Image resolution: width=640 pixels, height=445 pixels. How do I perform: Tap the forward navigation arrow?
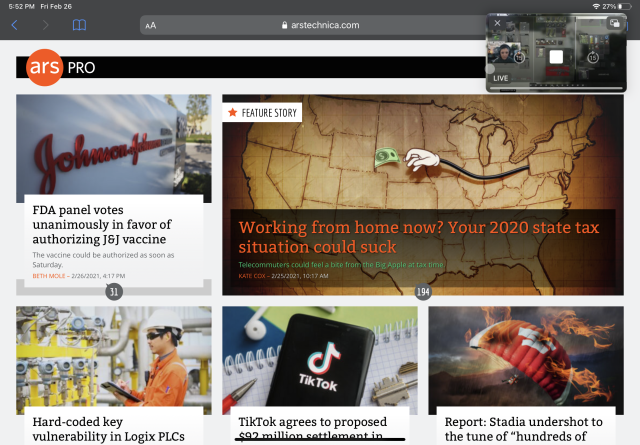tap(46, 24)
